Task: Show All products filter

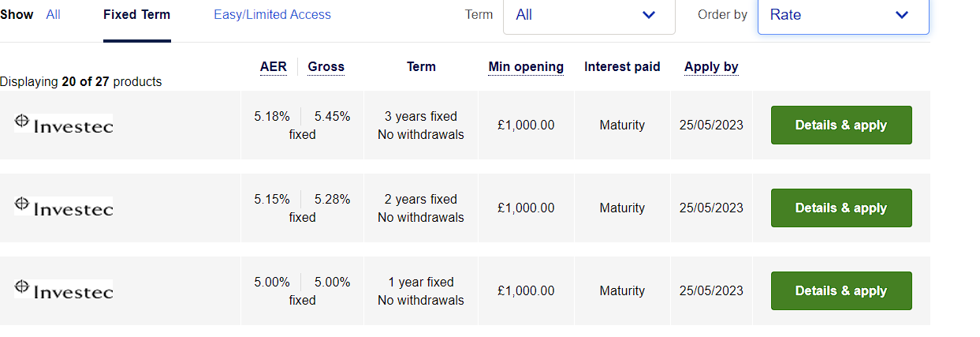Action: click(x=53, y=14)
